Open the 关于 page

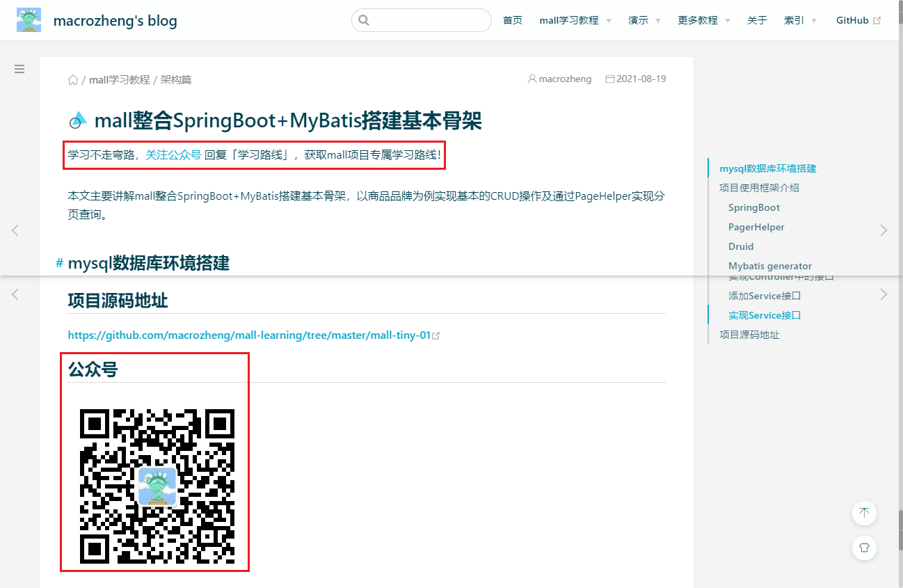pyautogui.click(x=757, y=20)
